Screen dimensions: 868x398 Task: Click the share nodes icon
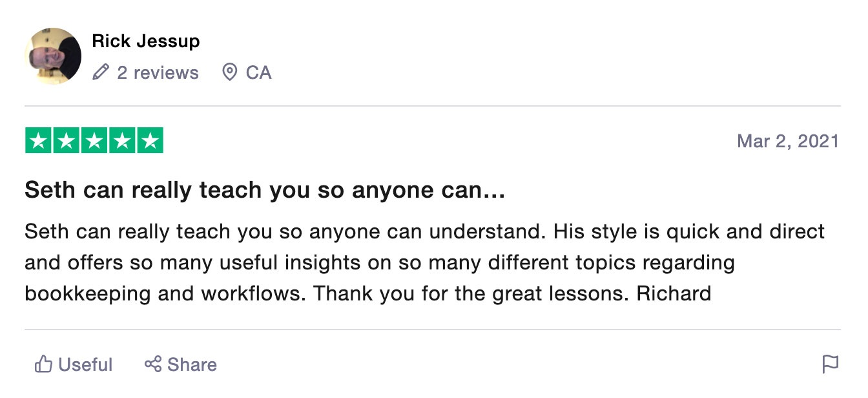pos(153,364)
